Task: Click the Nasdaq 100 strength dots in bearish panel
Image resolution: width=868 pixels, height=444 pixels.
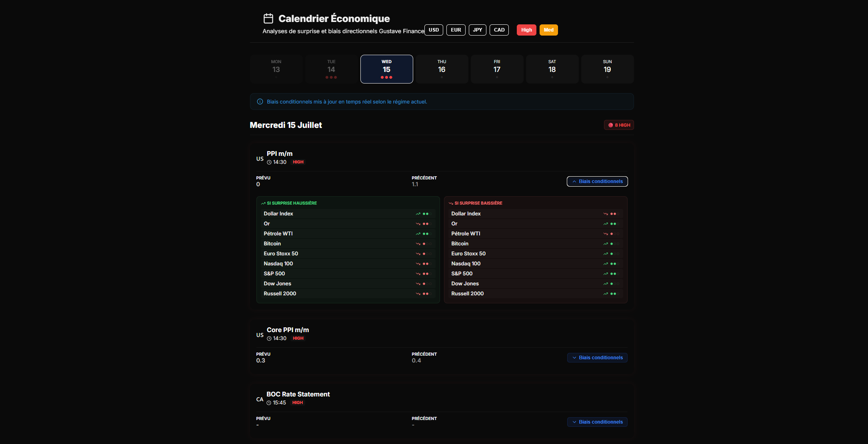Action: 615,264
